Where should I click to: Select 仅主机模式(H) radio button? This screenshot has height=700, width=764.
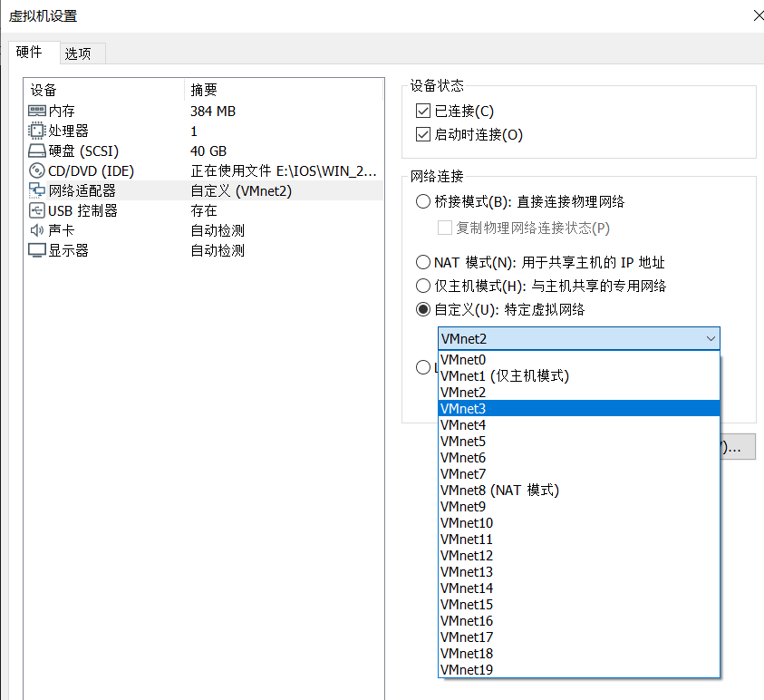tap(423, 286)
